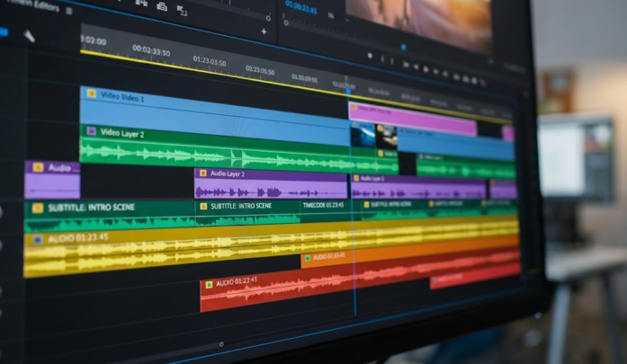Select the pink clip on the top track

(x=412, y=119)
